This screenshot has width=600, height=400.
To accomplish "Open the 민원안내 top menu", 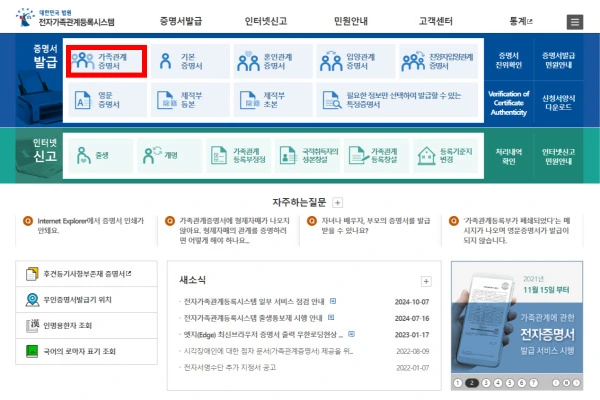I will (x=351, y=21).
